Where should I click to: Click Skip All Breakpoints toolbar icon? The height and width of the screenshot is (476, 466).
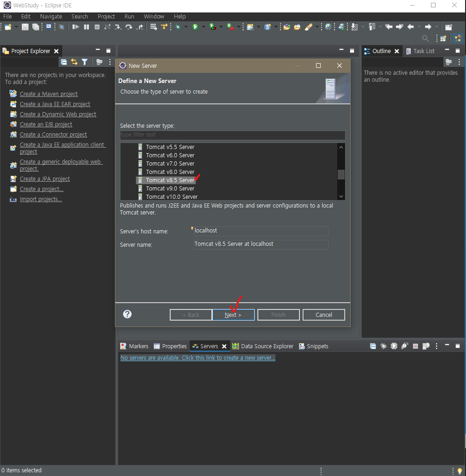click(x=62, y=27)
